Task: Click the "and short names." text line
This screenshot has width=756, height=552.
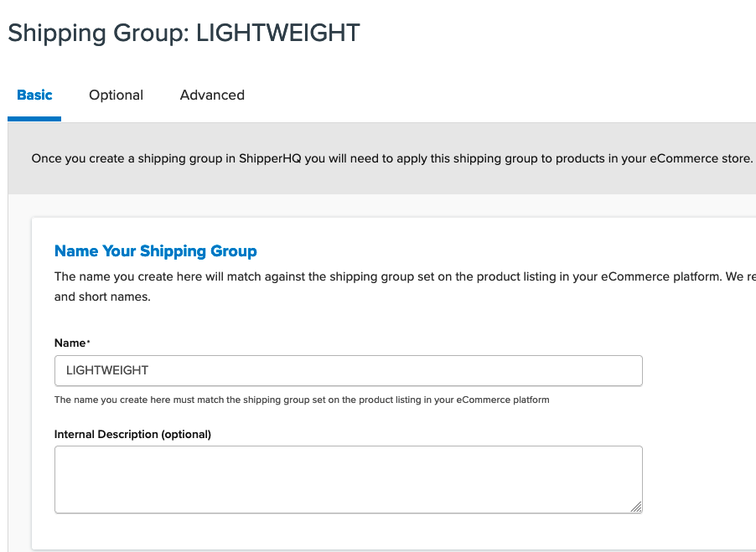Action: 102,297
